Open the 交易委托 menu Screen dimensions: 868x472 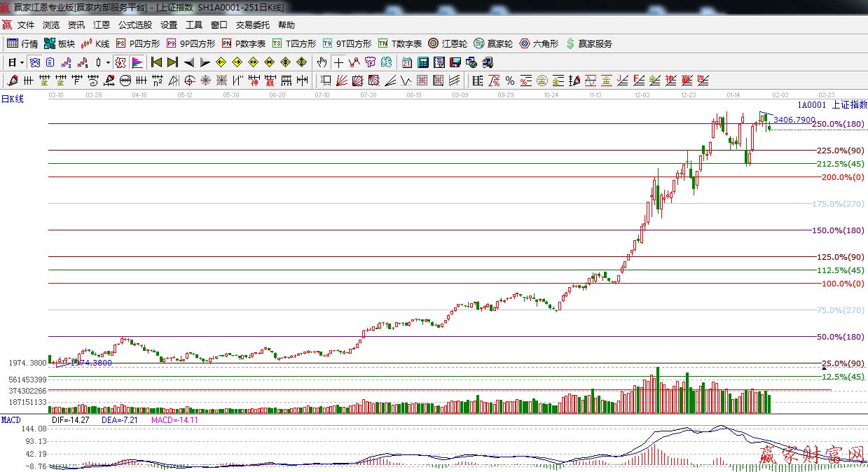coord(252,25)
